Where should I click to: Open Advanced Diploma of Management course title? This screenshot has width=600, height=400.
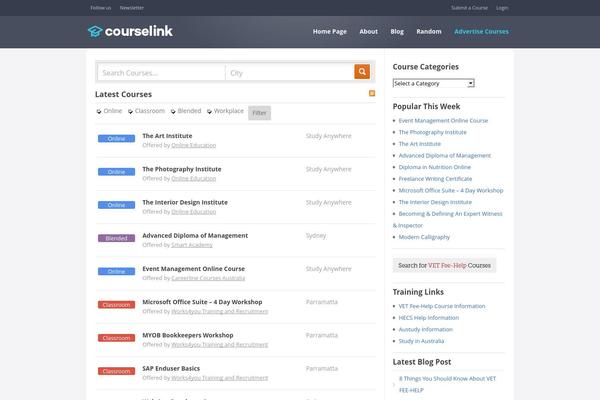pyautogui.click(x=195, y=236)
